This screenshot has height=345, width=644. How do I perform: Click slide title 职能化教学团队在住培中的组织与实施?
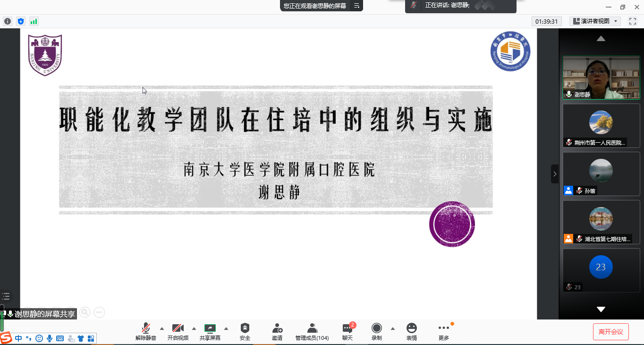tap(276, 120)
